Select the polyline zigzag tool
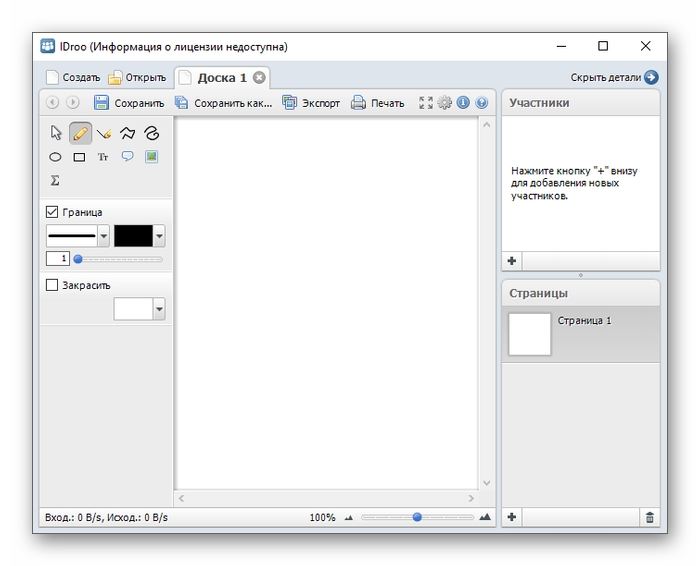This screenshot has width=700, height=566. click(x=128, y=133)
